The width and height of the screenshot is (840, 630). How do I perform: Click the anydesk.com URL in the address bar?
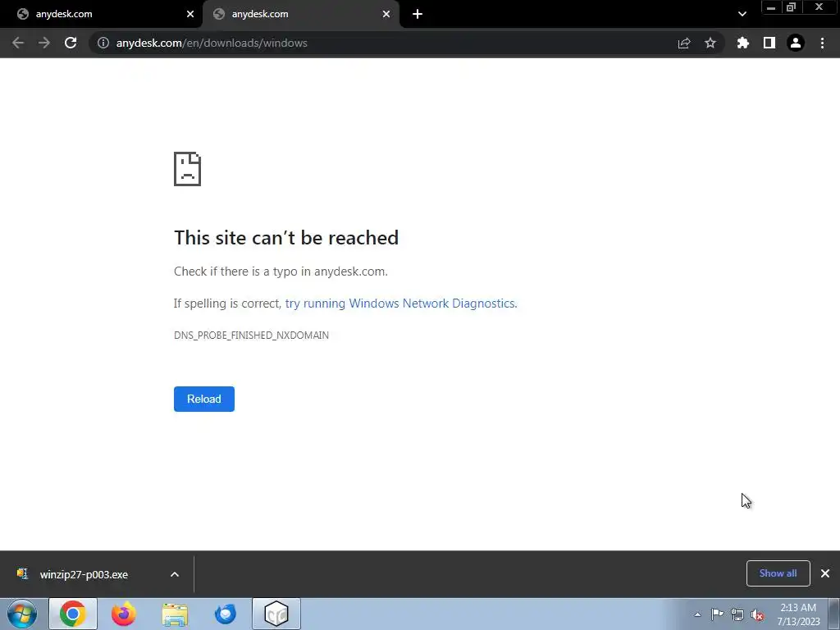(x=212, y=43)
